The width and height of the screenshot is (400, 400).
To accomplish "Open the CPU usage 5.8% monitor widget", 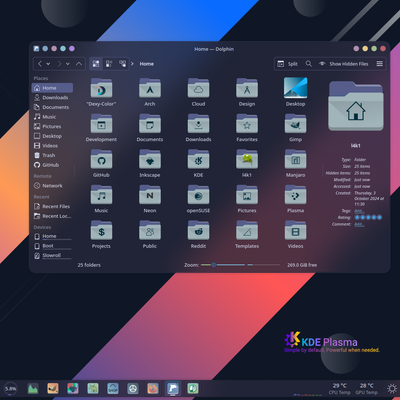I will point(11,389).
